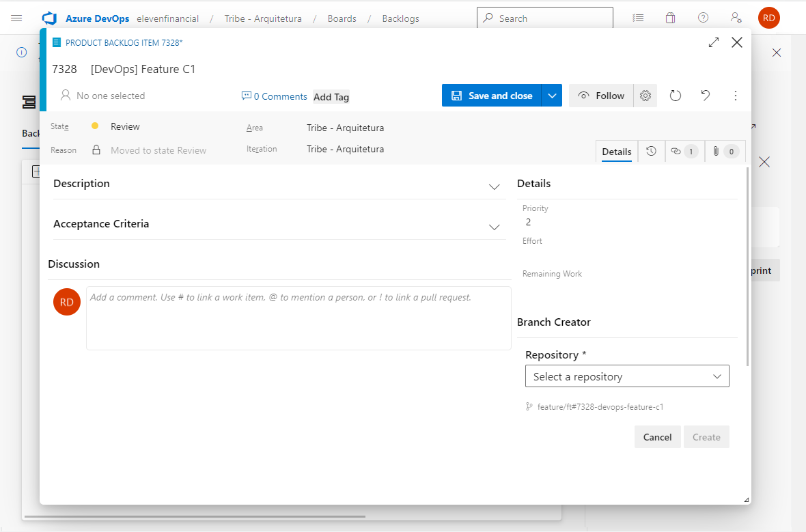Click the person icon to assign someone
806x532 pixels.
click(x=66, y=96)
